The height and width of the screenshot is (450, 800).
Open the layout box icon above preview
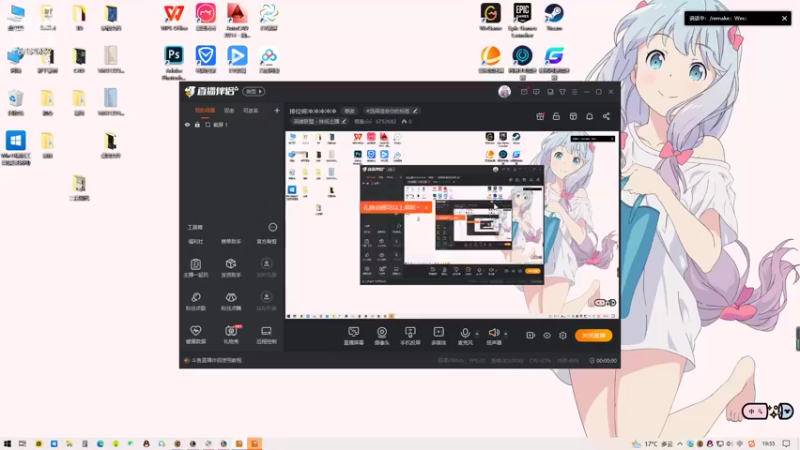pos(573,116)
